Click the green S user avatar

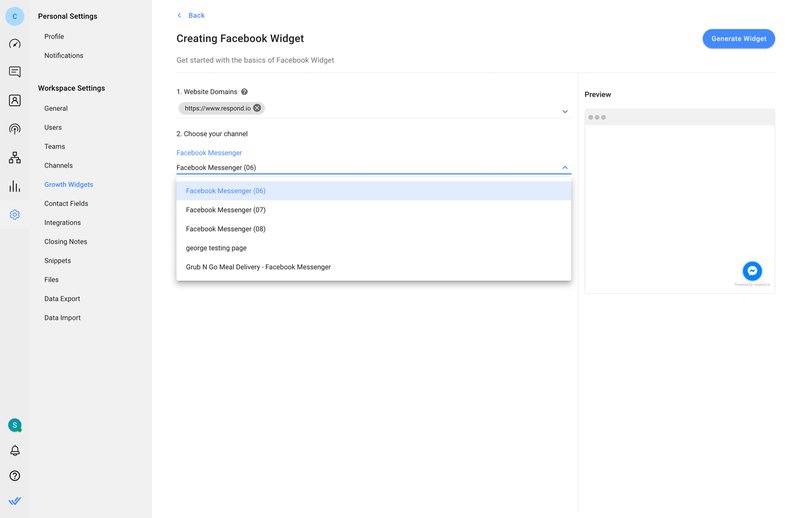15,425
